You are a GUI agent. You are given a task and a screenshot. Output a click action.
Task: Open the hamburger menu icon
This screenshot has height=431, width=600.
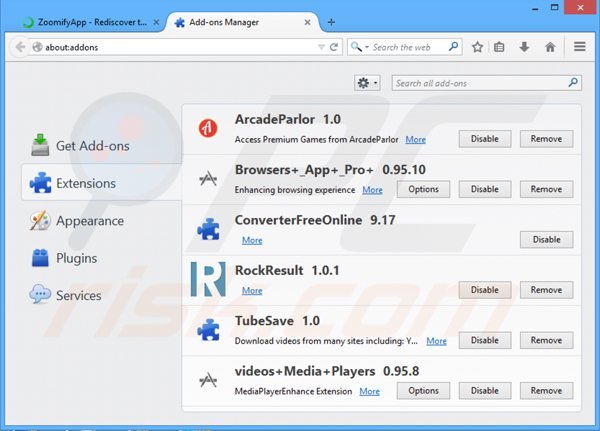click(580, 47)
